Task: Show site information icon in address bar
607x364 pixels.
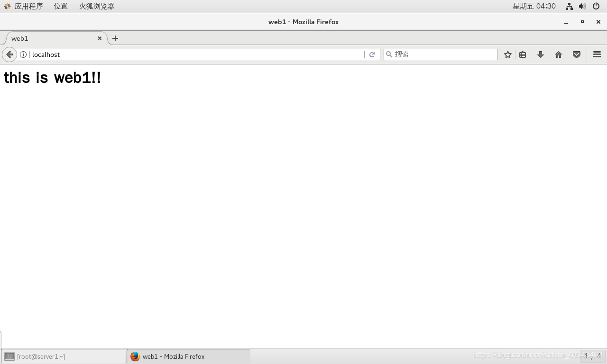Action: pyautogui.click(x=23, y=55)
